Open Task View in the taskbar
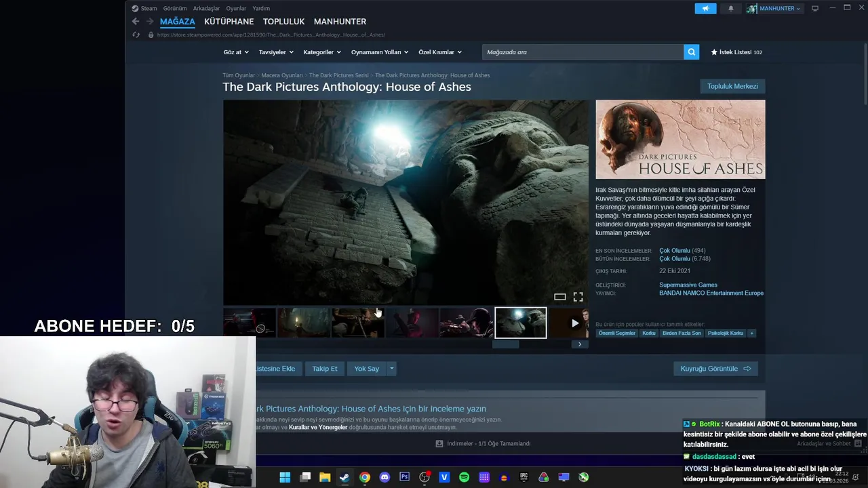 coord(305,477)
